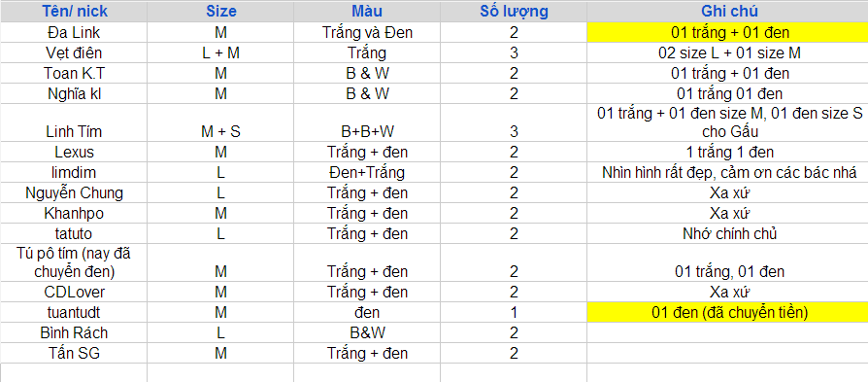Select the color cell 'Đen+Trắng'

tap(367, 172)
